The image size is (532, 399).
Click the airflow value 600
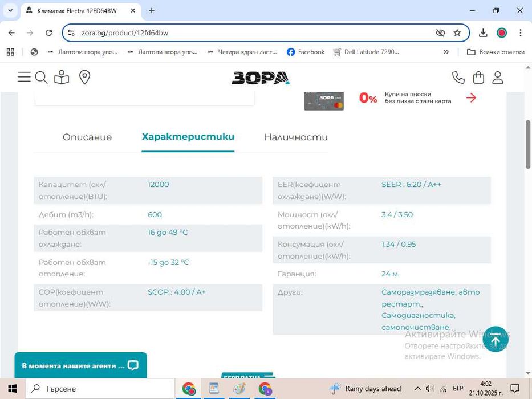coord(155,215)
